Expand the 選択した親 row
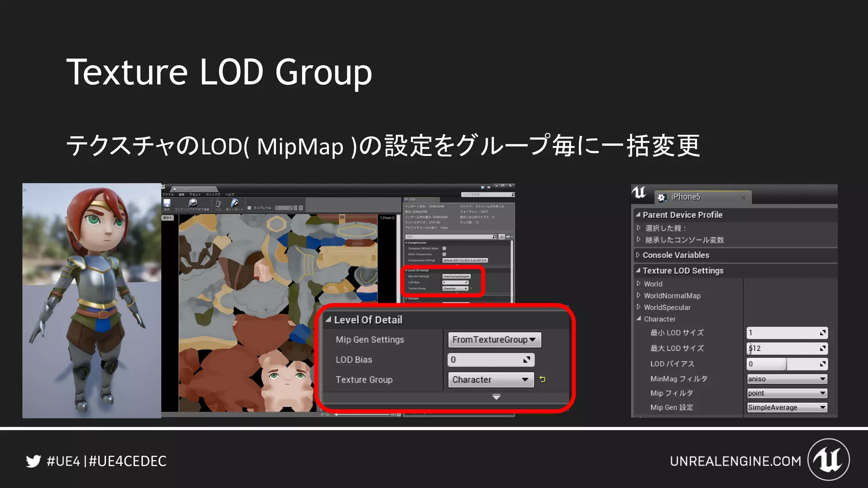The height and width of the screenshot is (488, 868). [x=639, y=228]
